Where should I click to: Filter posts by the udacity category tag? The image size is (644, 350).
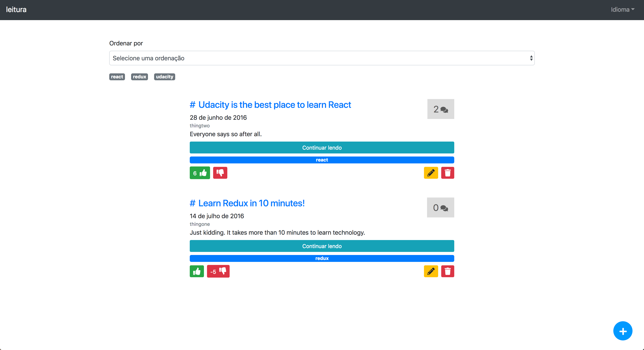(164, 77)
